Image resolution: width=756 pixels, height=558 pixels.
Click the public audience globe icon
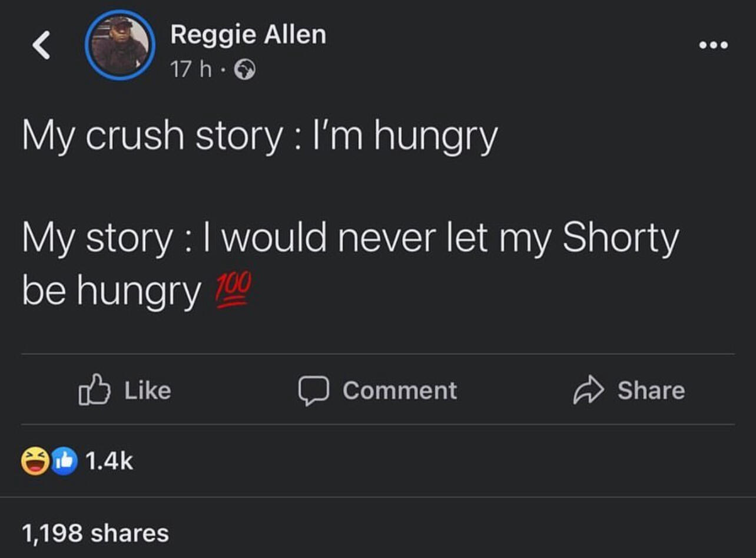(245, 71)
